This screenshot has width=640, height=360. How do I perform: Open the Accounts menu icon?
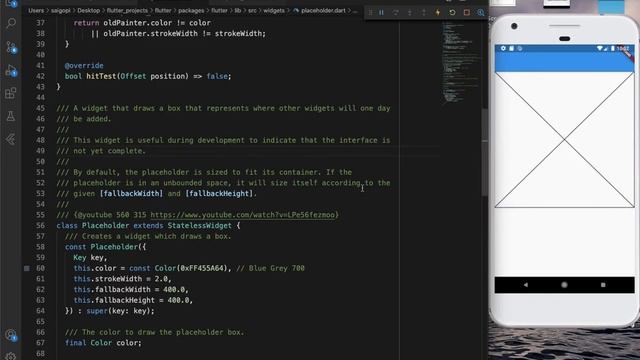[x=11, y=336]
